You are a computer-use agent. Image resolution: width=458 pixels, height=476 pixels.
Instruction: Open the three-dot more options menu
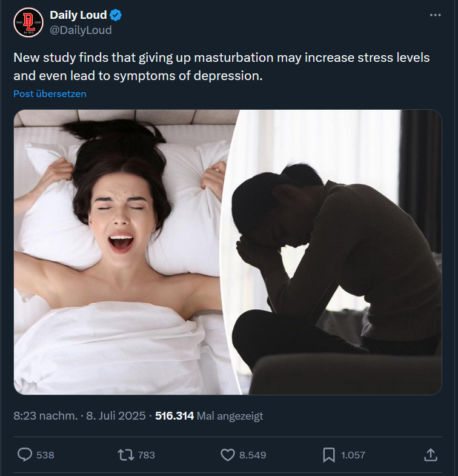(x=435, y=15)
